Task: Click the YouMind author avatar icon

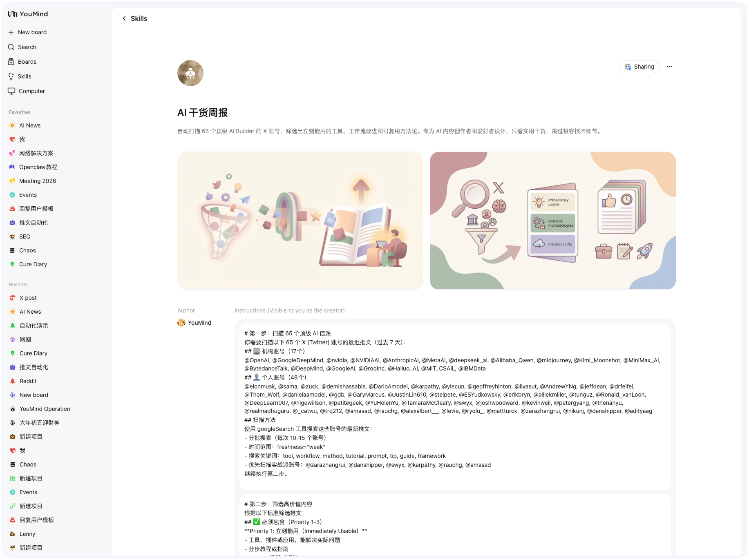Action: [x=181, y=323]
